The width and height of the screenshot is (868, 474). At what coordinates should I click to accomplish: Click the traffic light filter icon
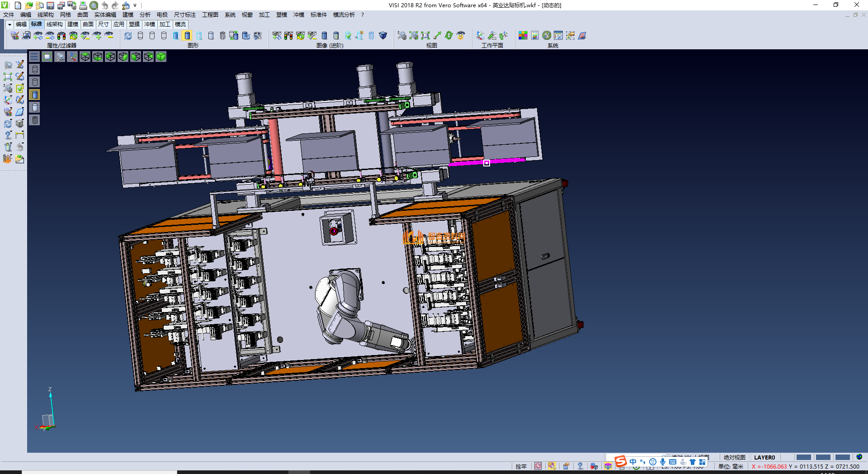tap(61, 35)
